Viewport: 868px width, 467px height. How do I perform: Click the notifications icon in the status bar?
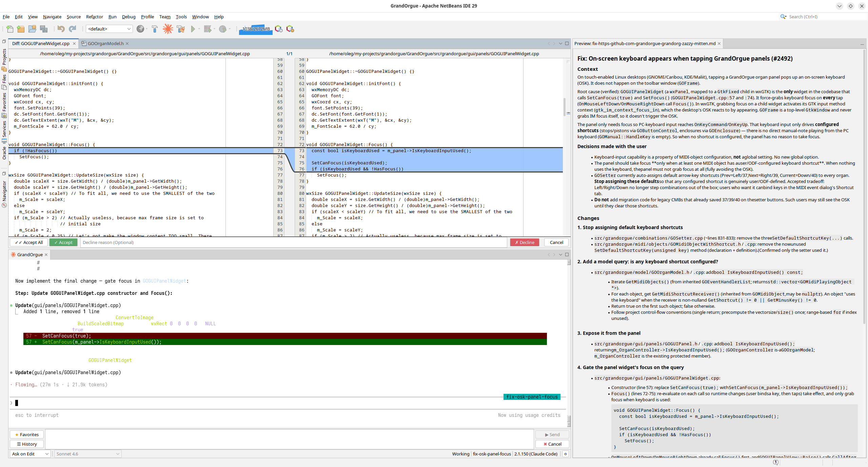click(776, 462)
